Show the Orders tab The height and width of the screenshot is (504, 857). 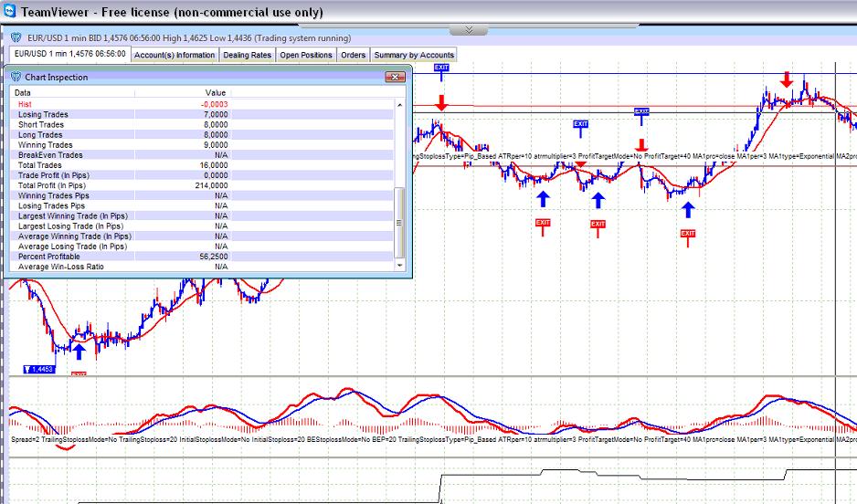[353, 55]
